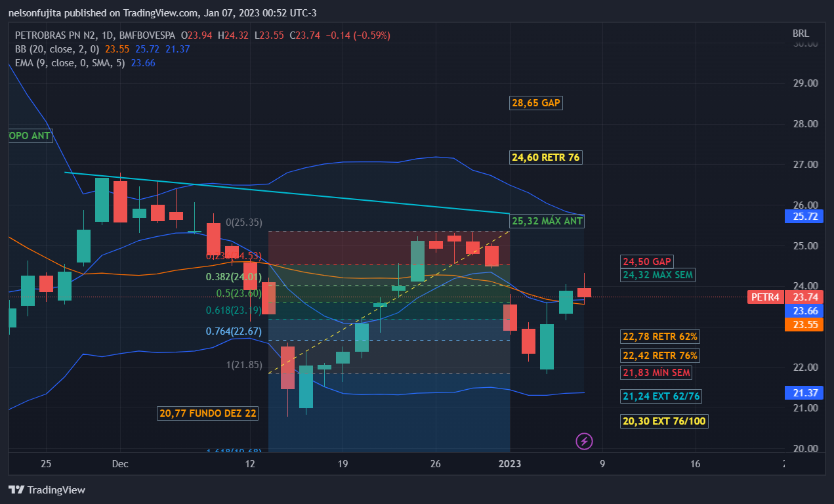Viewport: 834px width, 504px height.
Task: Click the BRL currency label
Action: coord(801,33)
